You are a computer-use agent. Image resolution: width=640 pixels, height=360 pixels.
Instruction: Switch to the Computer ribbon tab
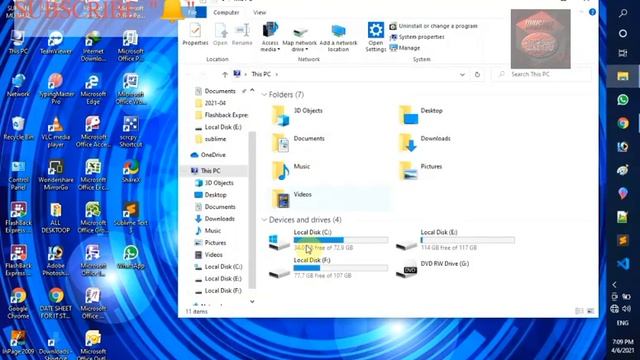tap(226, 13)
